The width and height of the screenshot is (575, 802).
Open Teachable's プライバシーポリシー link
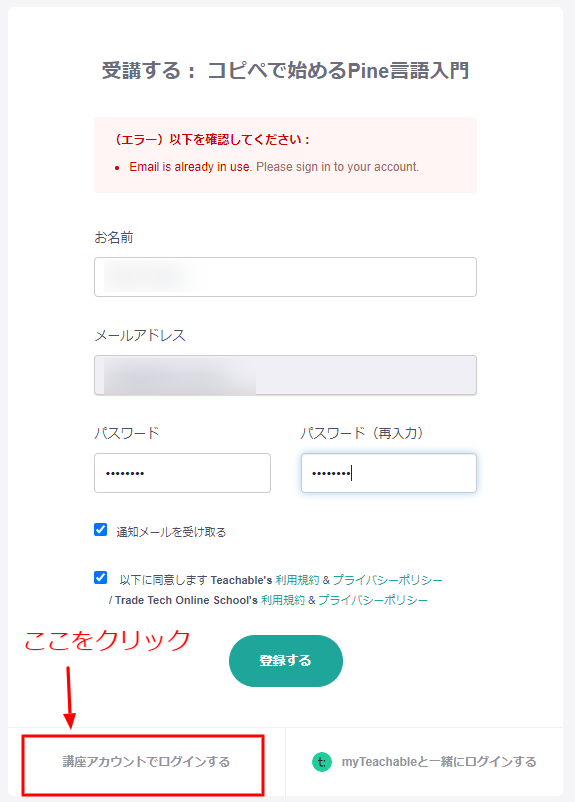tap(387, 580)
